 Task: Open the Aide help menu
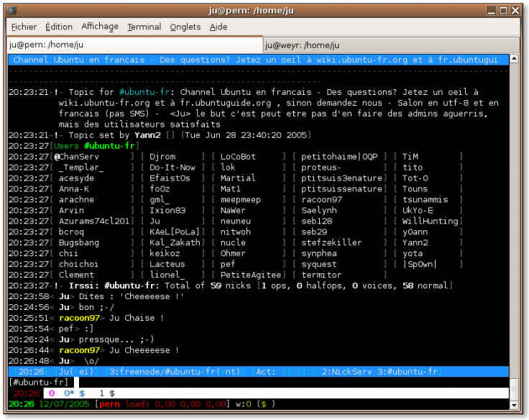[218, 27]
